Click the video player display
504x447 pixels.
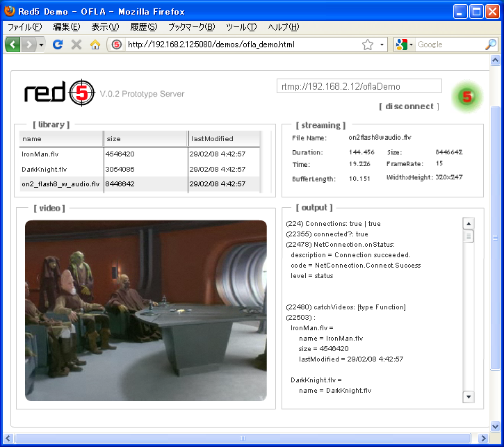pos(146,311)
